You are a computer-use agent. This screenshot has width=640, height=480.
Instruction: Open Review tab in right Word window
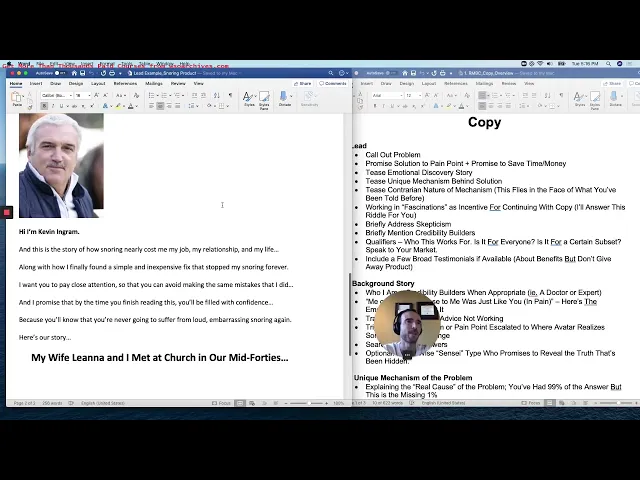pos(509,83)
